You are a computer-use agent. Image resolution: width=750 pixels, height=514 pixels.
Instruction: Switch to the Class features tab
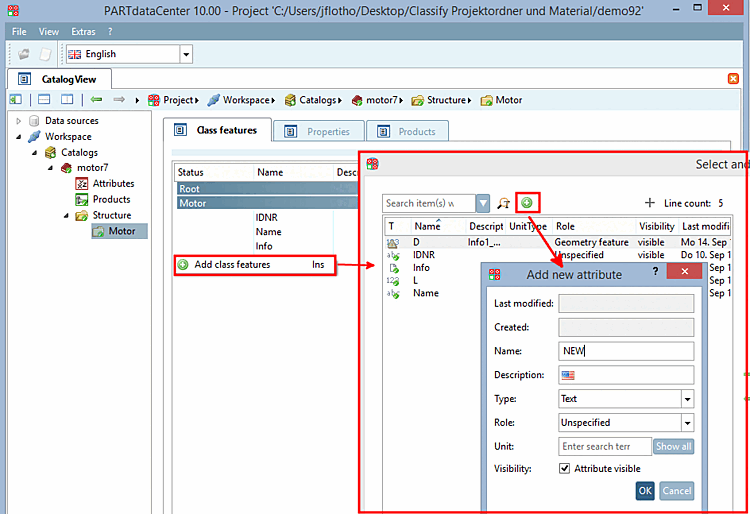[218, 130]
